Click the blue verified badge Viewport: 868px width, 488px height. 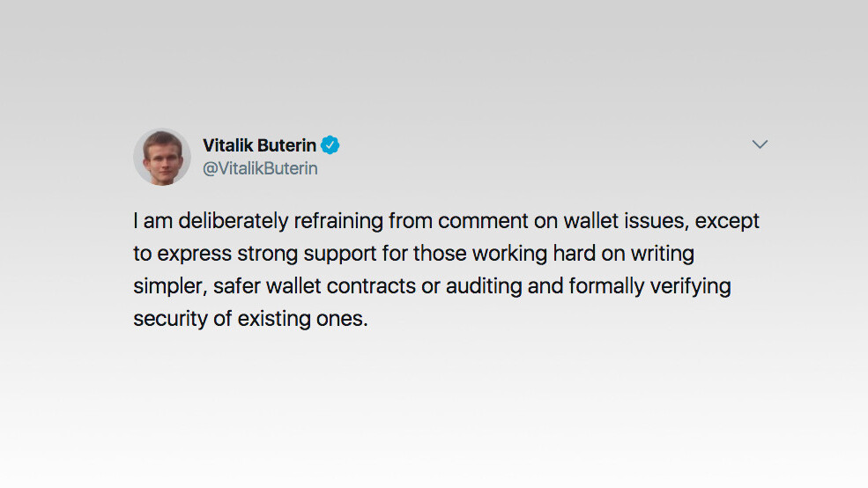[330, 145]
